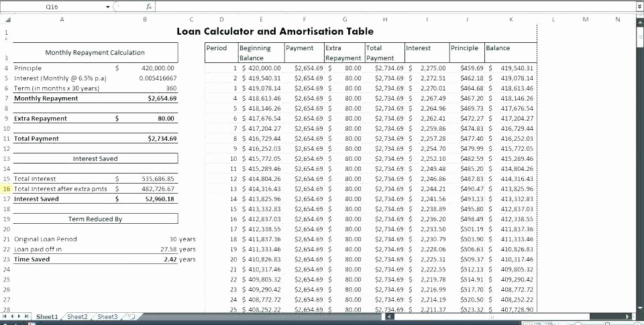Select the Balance header in column K
Viewport: 644px width, 325px height.
(511, 52)
